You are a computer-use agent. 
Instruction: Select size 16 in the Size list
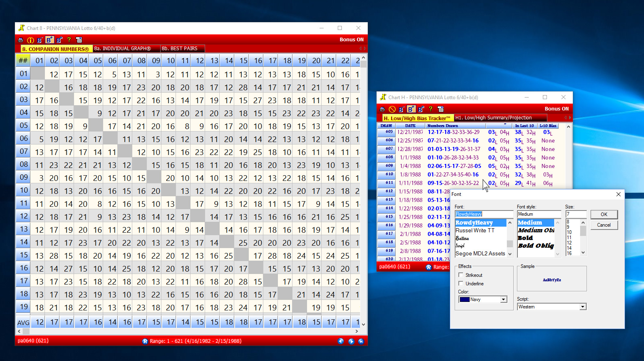tap(572, 253)
